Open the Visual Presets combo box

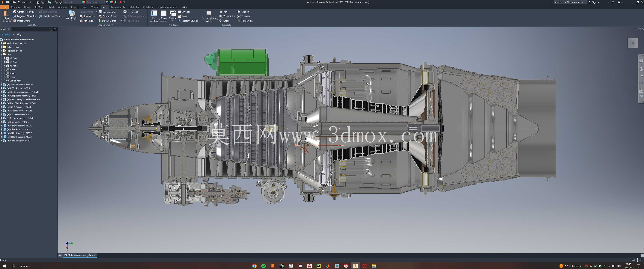click(x=88, y=12)
